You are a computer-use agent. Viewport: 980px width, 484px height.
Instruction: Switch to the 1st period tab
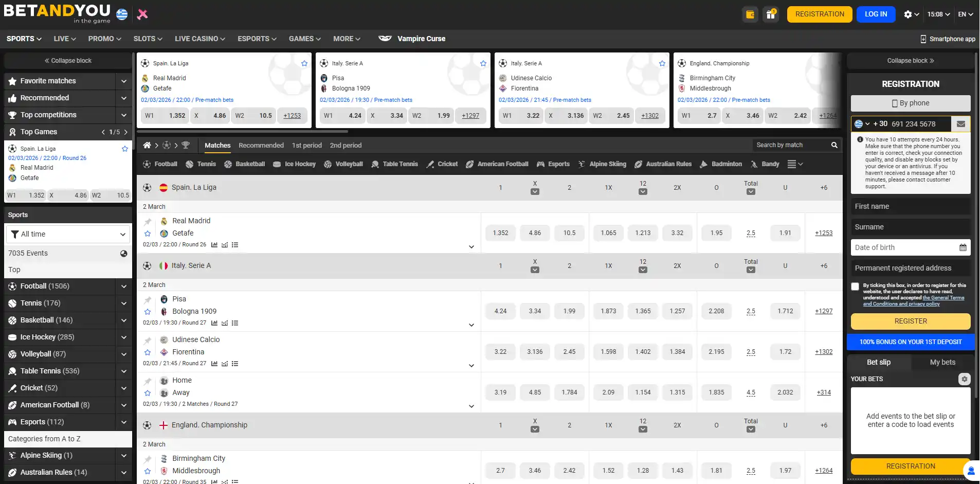coord(307,146)
